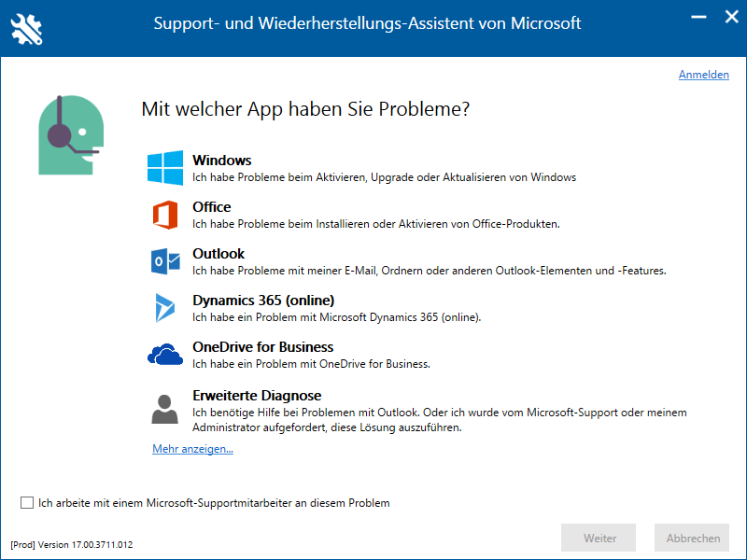The width and height of the screenshot is (747, 560).
Task: Select the Windows heading text
Action: (222, 161)
